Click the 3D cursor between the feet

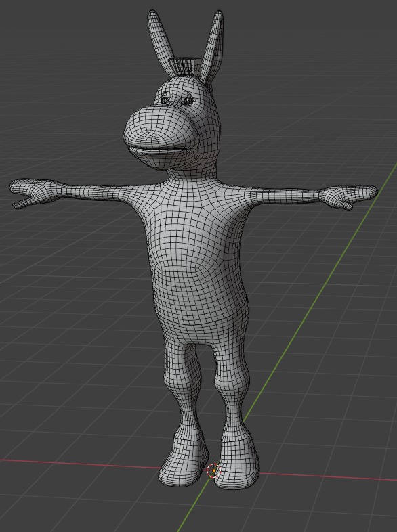click(213, 471)
